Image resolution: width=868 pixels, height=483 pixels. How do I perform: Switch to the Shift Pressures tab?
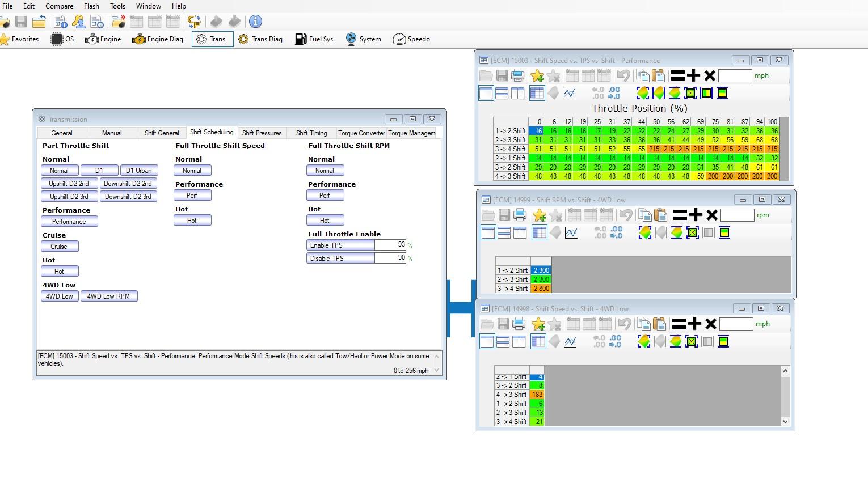click(262, 133)
